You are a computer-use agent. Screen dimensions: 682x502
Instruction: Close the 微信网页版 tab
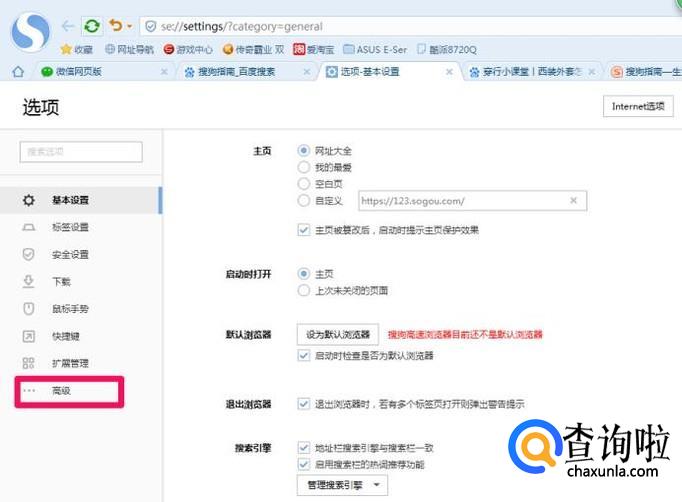(164, 72)
